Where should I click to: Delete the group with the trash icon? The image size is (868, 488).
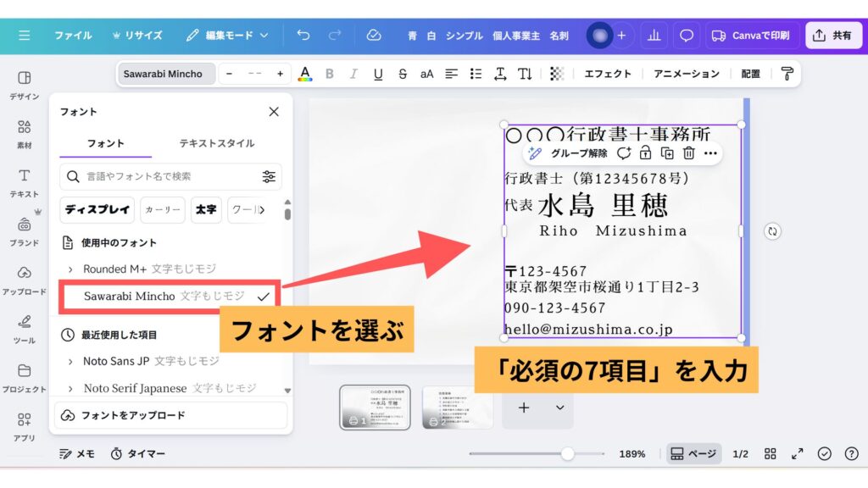(x=689, y=153)
